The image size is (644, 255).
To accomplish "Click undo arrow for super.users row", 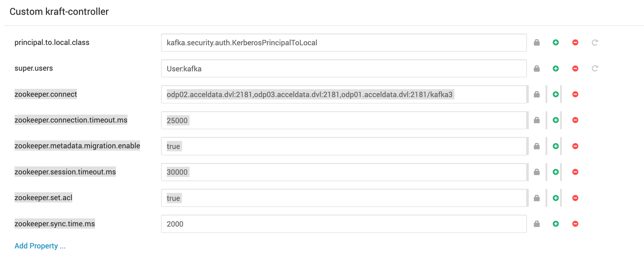I will (595, 68).
